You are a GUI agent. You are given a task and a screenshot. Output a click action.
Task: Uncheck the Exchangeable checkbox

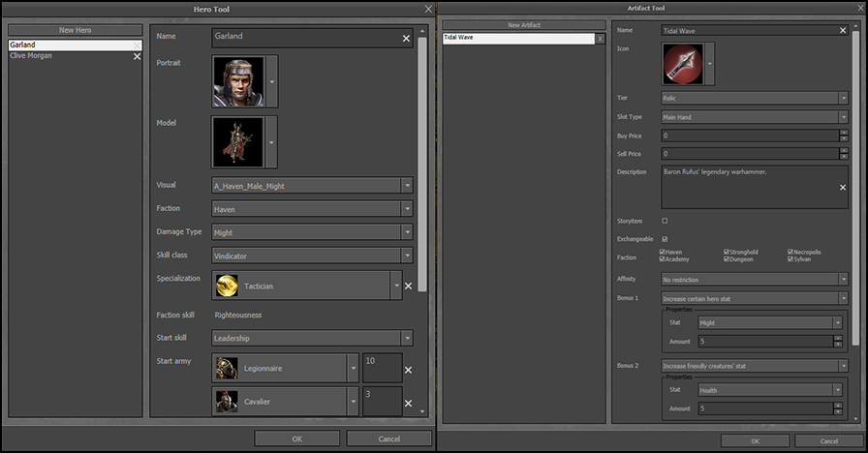664,239
